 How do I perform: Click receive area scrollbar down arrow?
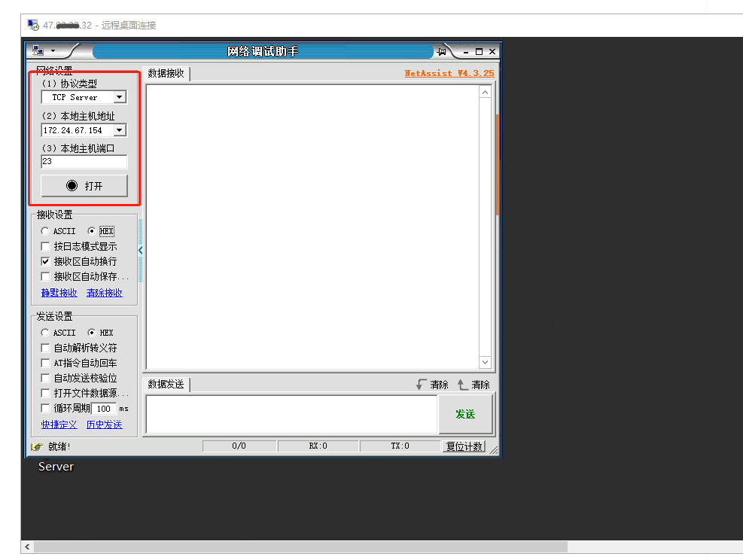[x=485, y=363]
